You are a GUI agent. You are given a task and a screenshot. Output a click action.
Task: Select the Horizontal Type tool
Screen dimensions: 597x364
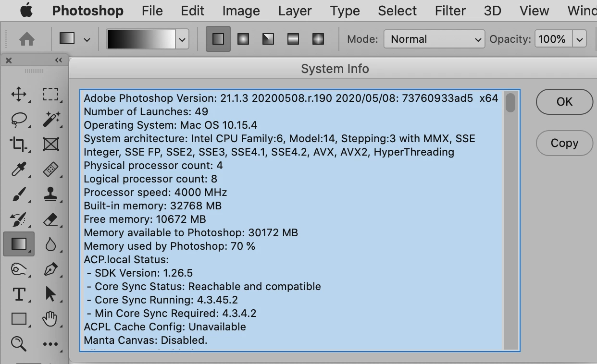click(x=19, y=294)
